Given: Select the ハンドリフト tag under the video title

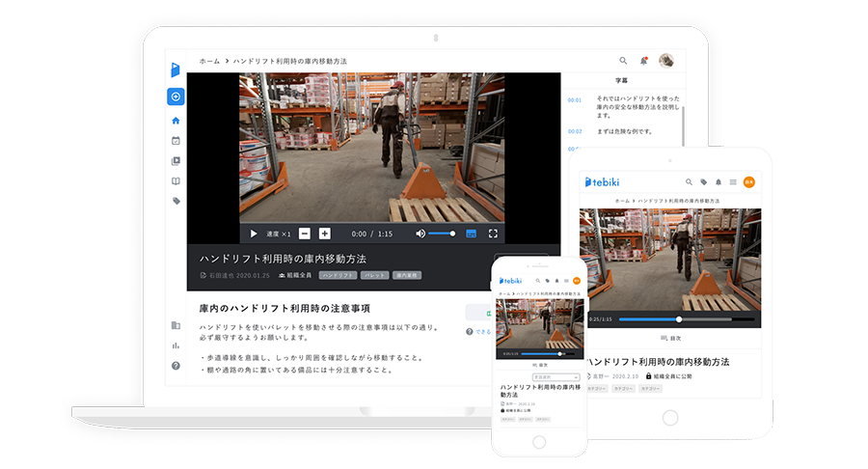Looking at the screenshot, I should 338,275.
